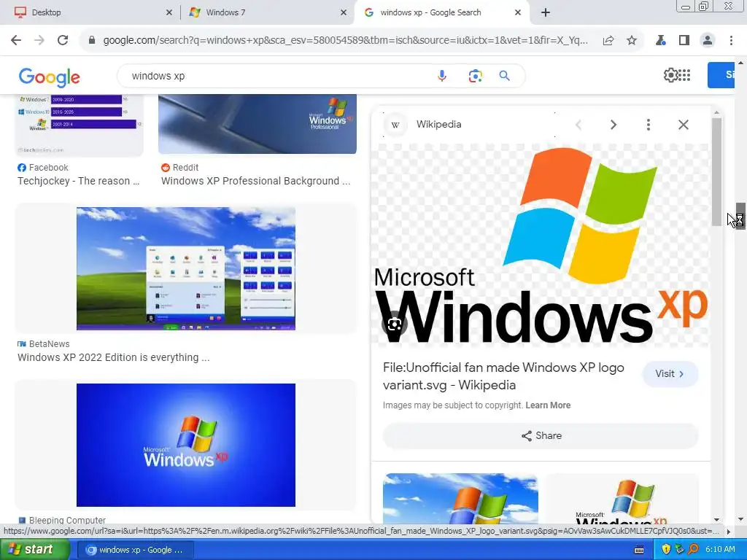747x560 pixels.
Task: Open the preview panel three-dot options
Action: pyautogui.click(x=649, y=125)
